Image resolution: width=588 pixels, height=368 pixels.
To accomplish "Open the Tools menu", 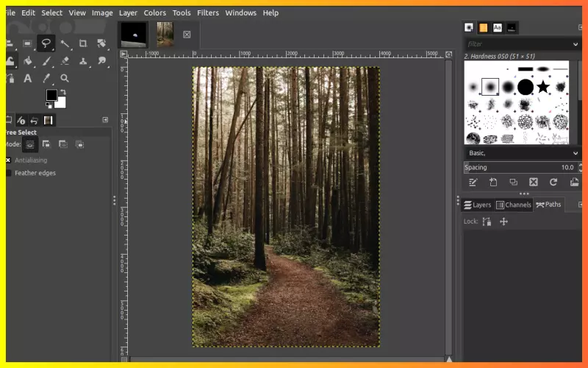I will click(x=182, y=13).
